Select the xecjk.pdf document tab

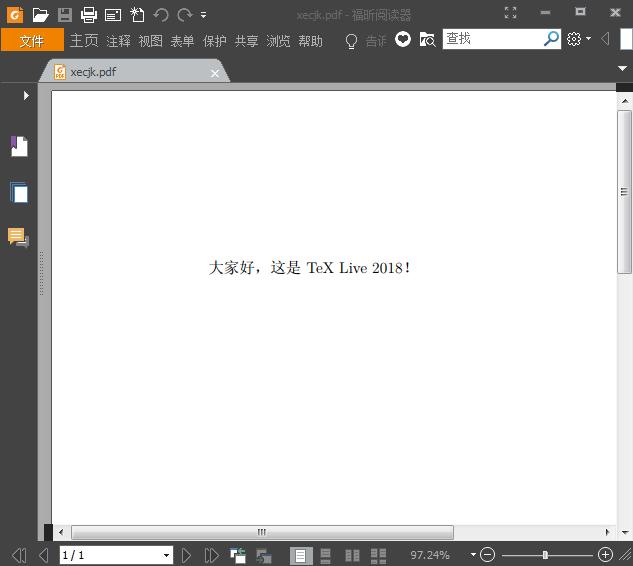135,72
